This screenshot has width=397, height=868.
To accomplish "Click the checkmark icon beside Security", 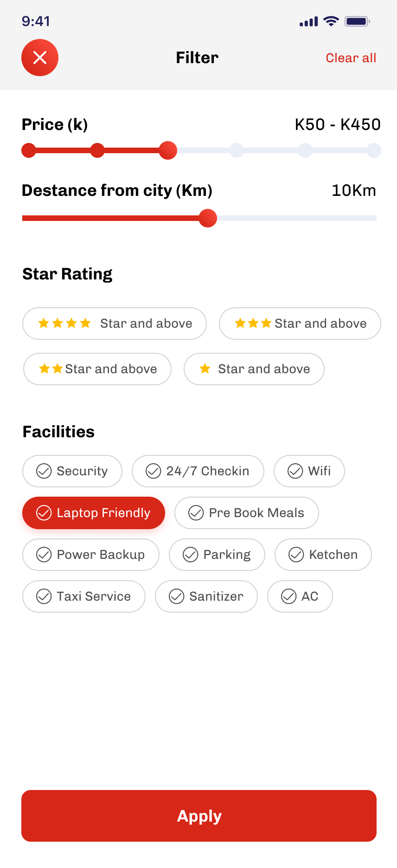I will coord(44,471).
